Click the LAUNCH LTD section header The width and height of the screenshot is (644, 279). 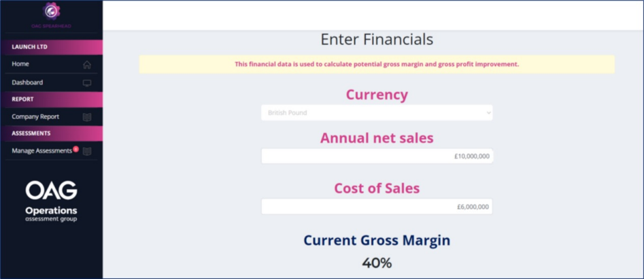[x=51, y=47]
